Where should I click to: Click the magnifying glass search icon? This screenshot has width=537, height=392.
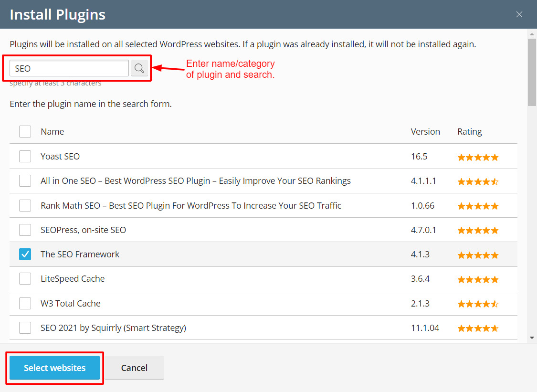coord(139,68)
